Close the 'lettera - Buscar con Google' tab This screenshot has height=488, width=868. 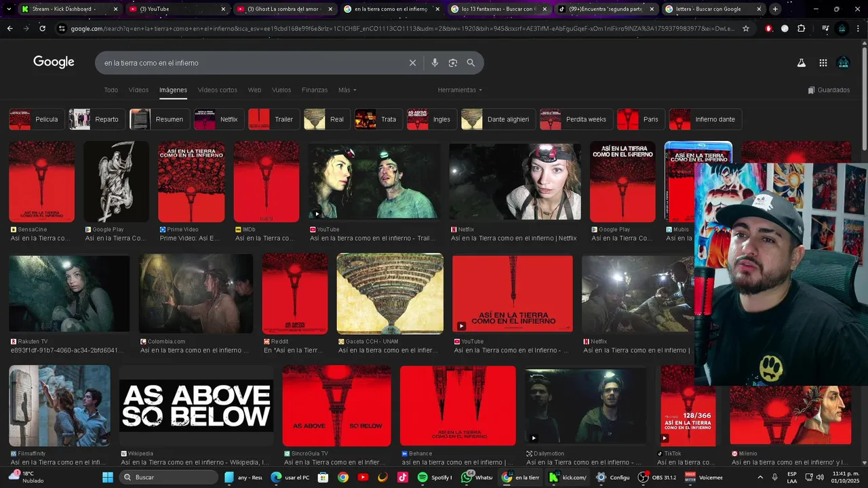pyautogui.click(x=759, y=9)
